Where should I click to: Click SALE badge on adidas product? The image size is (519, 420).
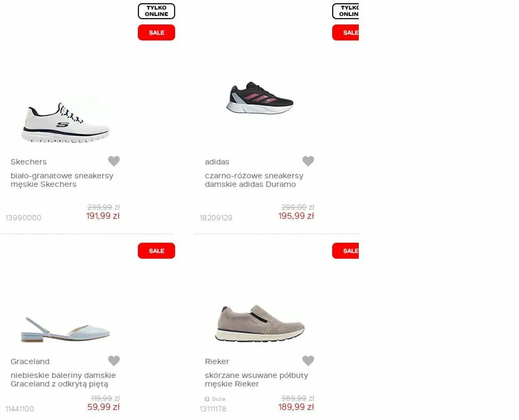345,32
